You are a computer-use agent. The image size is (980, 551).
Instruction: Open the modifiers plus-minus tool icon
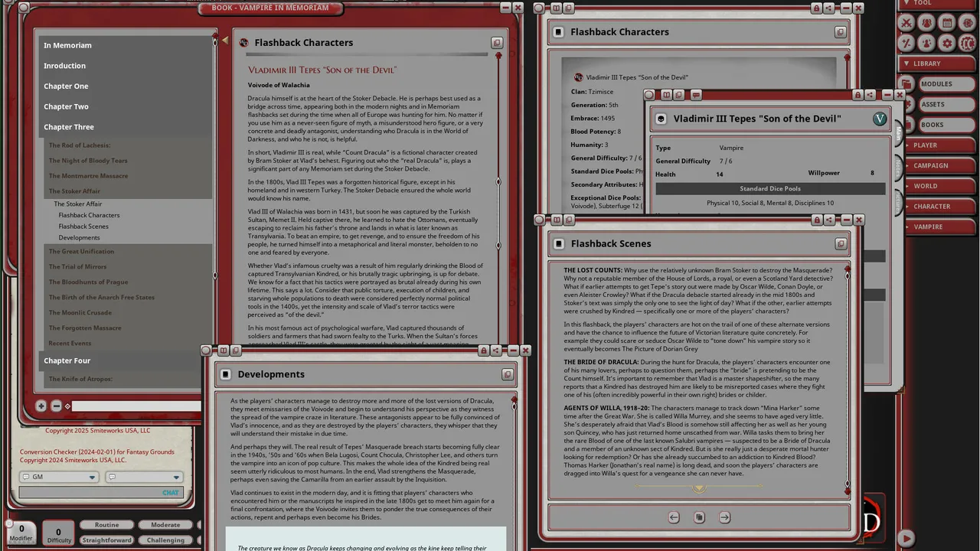pyautogui.click(x=906, y=44)
